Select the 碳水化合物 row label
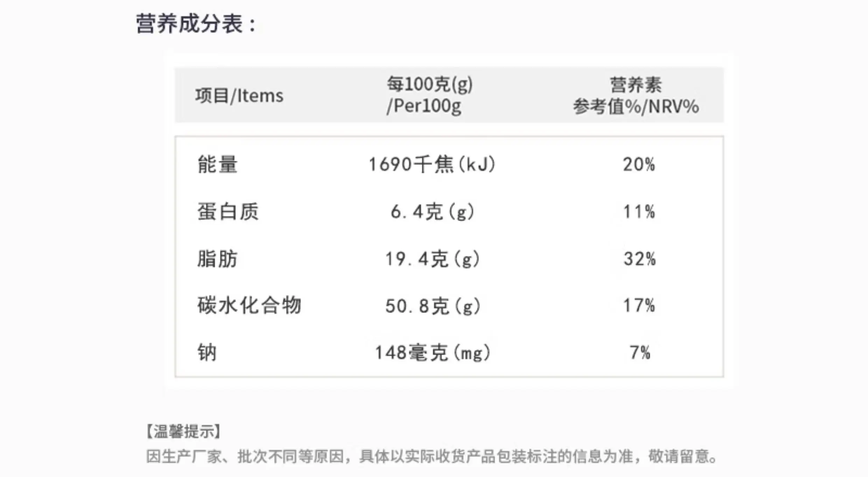Viewport: 868px width, 477px height. coord(249,305)
